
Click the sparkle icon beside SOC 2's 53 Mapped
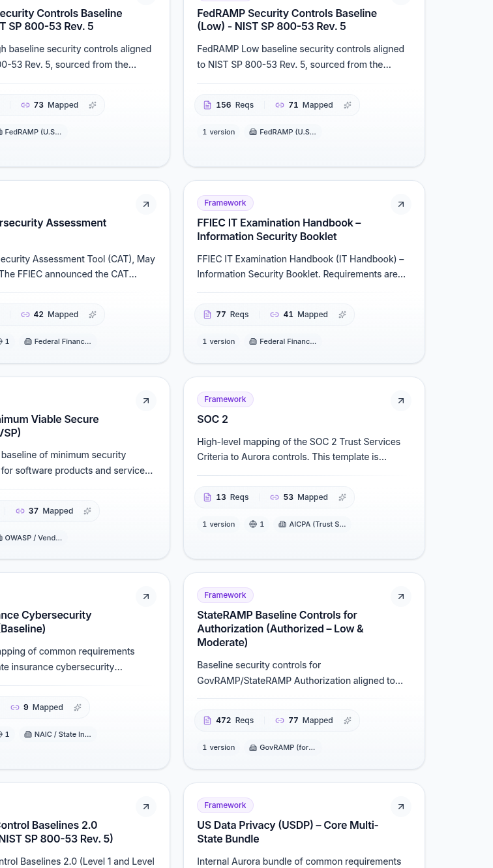point(342,497)
